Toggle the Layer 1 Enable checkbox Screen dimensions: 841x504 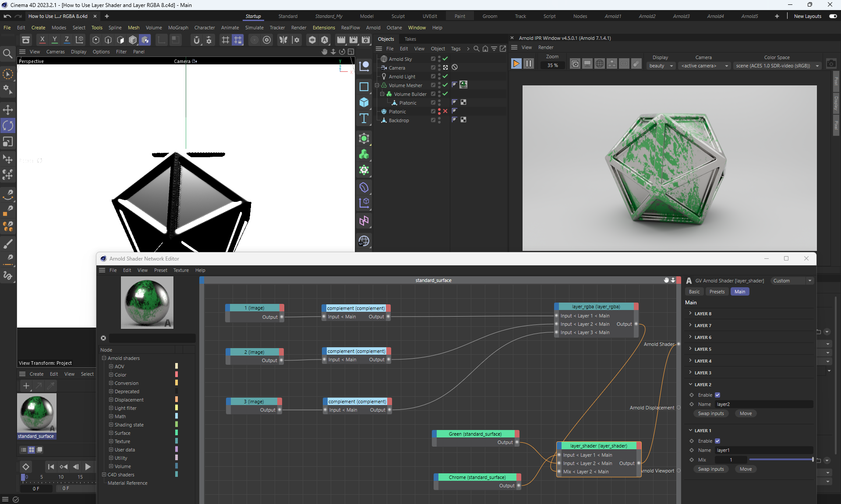(x=717, y=441)
